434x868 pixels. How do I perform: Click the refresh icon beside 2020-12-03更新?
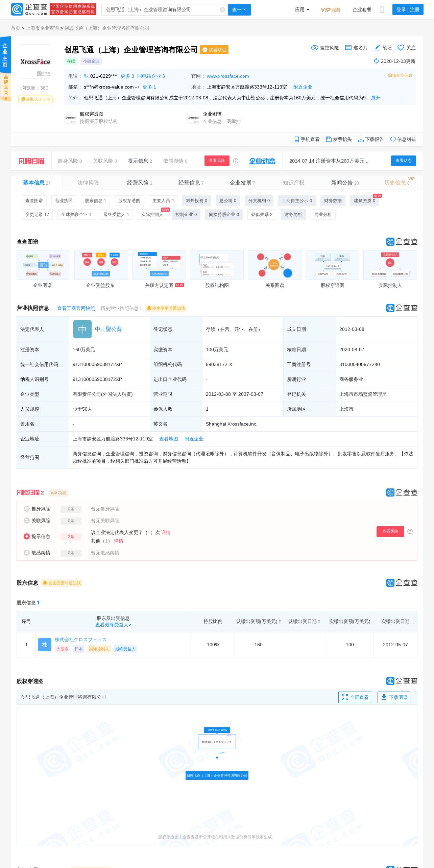tap(376, 61)
